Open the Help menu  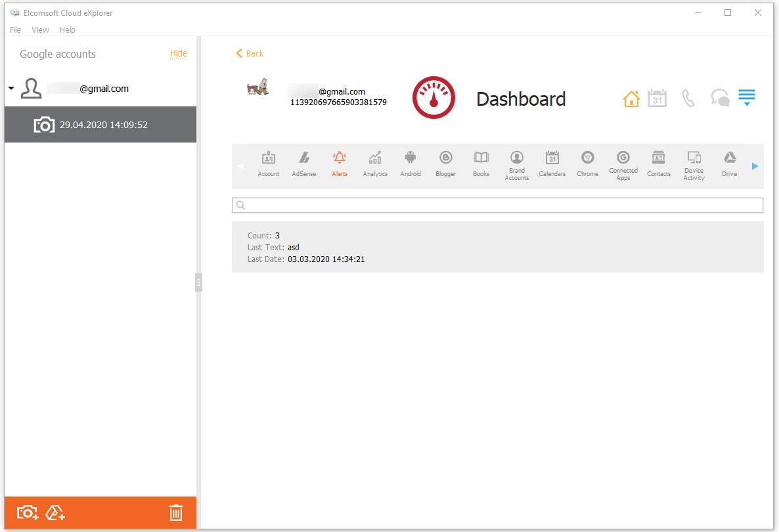pyautogui.click(x=67, y=30)
